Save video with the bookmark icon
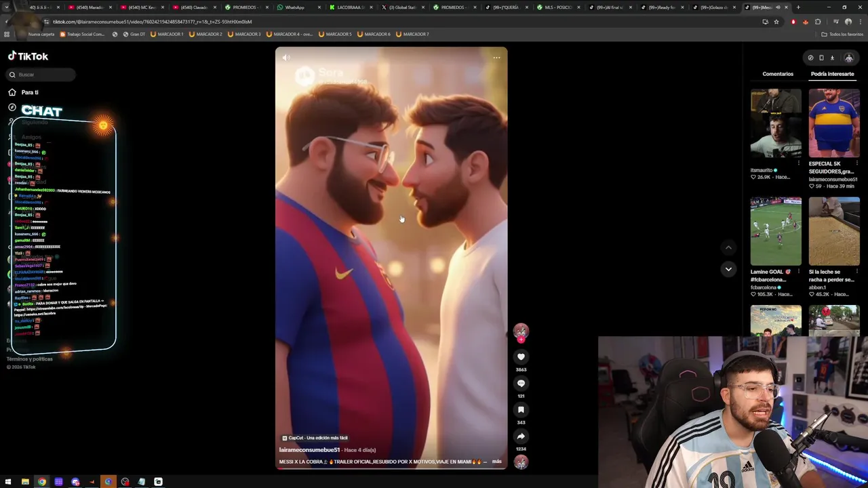Screen dimensions: 868x488 [x=521, y=409]
